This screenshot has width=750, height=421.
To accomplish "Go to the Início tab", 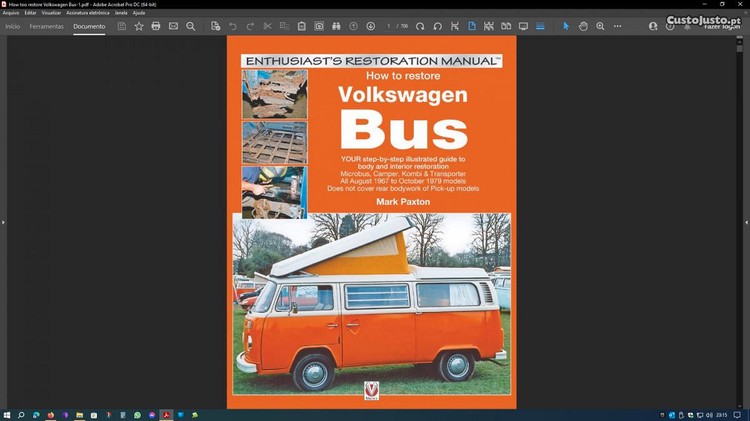I will 13,26.
